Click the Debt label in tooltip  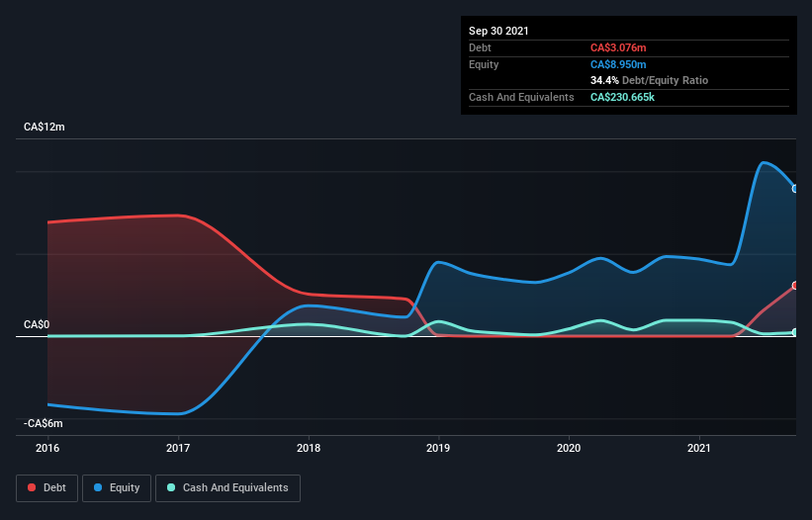(480, 47)
